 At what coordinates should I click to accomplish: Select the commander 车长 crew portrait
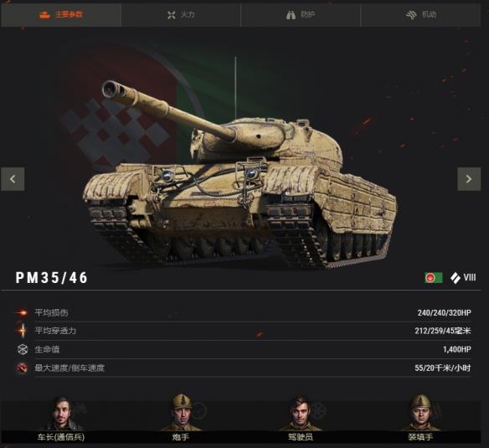(x=61, y=418)
